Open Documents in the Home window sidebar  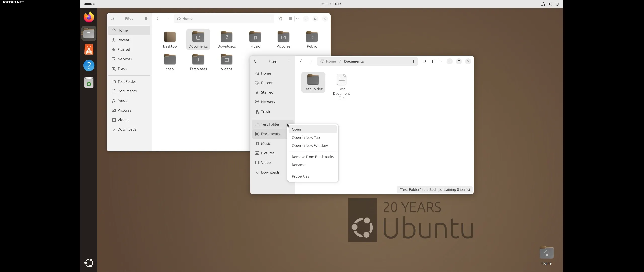click(x=129, y=91)
